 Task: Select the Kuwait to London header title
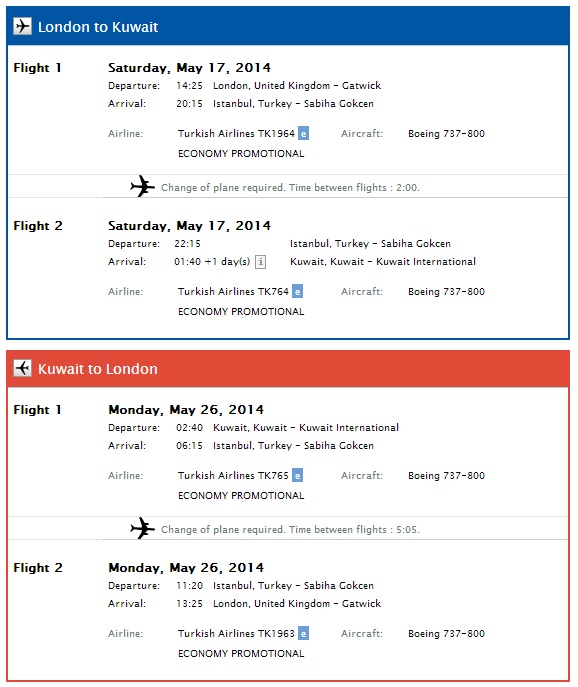98,368
